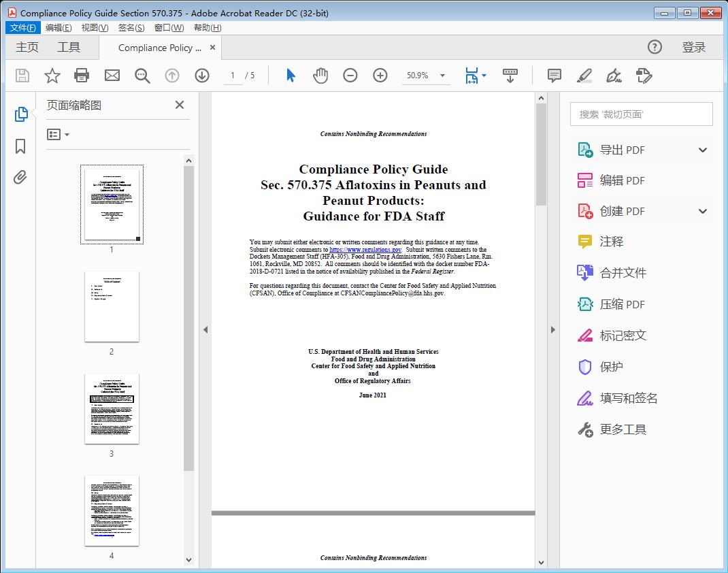
Task: Select page 3 thumbnail in the sidebar
Action: click(x=112, y=408)
